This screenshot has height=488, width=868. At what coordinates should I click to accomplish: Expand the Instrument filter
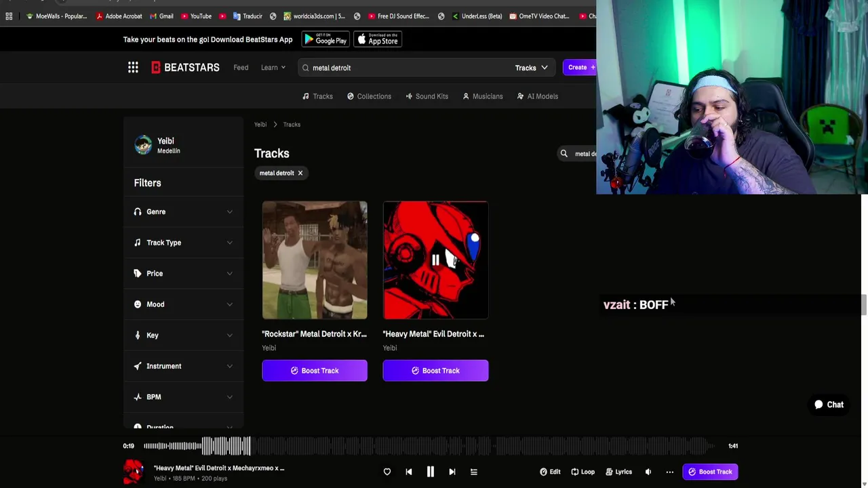coord(183,366)
